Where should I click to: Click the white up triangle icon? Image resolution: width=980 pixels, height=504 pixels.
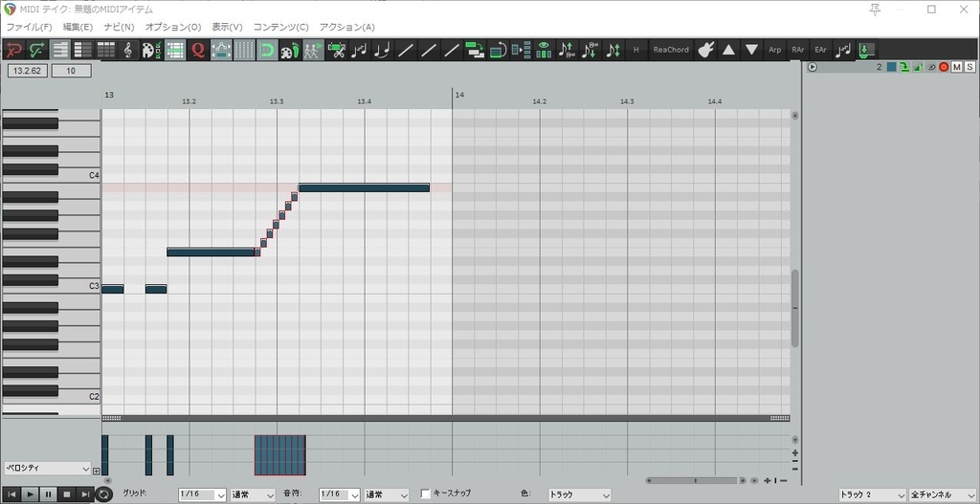click(728, 50)
